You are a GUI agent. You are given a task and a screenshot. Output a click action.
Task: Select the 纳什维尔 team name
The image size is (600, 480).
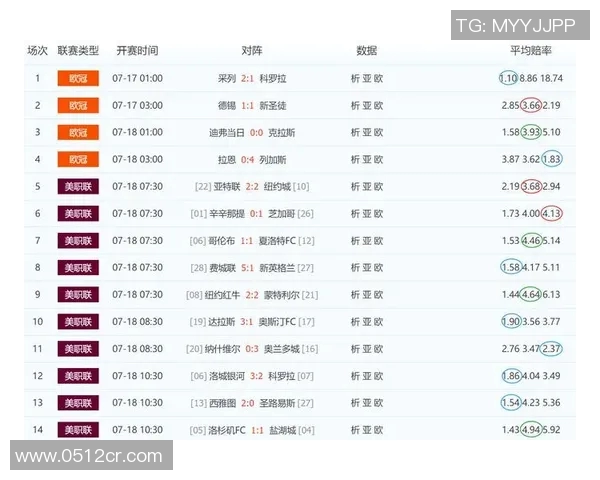tap(226, 348)
